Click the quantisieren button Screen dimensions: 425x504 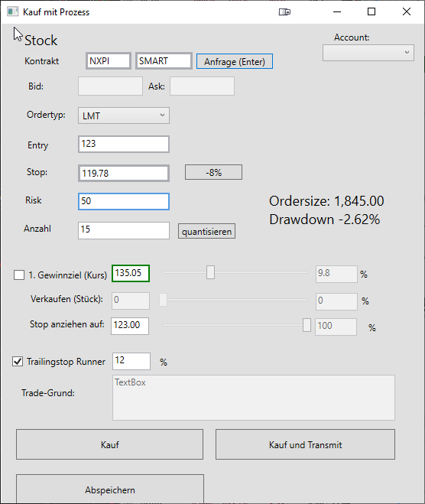[x=206, y=232]
